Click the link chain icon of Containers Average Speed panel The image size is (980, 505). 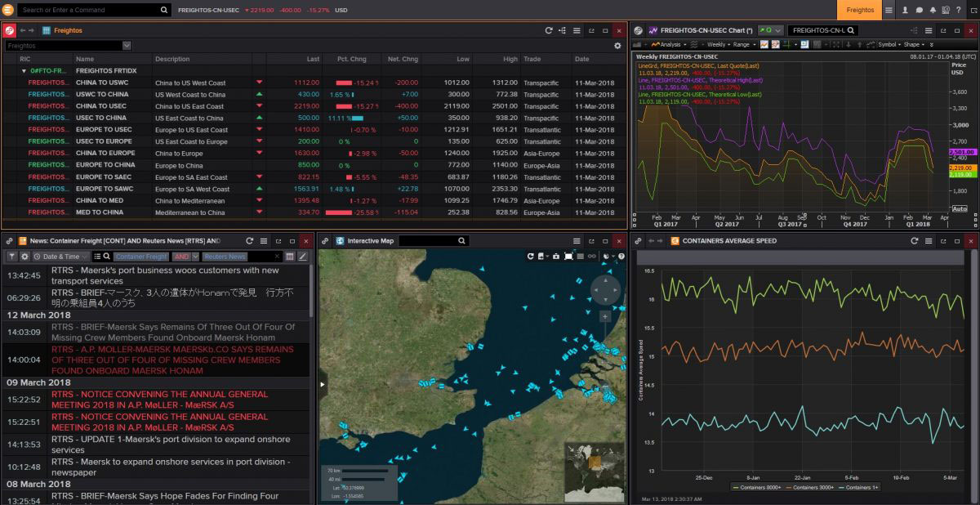(639, 241)
